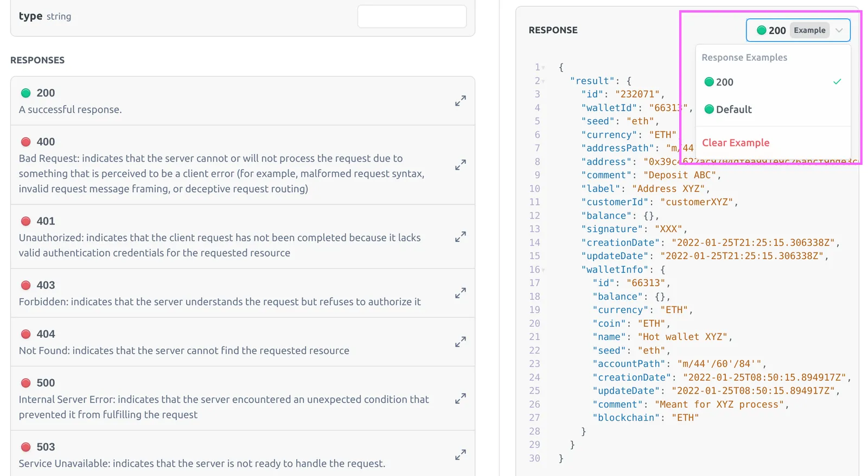Click line number 30 in the code gutter
Screen dimensions: 868x476
[x=534, y=459]
